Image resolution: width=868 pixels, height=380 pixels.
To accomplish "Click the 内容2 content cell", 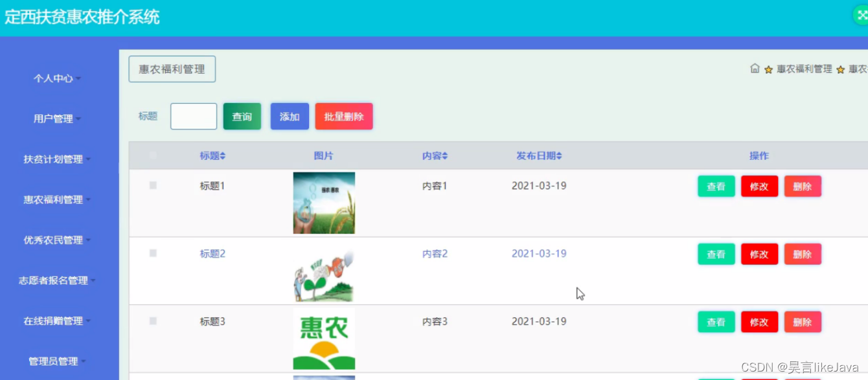I will (x=435, y=254).
